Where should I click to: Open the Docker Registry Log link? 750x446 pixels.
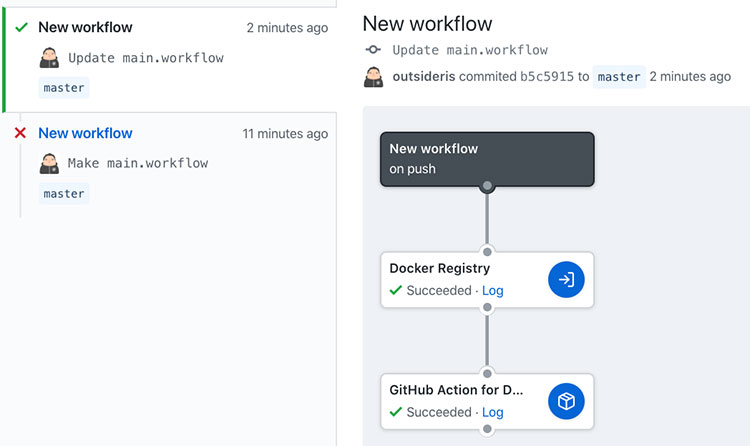tap(492, 290)
